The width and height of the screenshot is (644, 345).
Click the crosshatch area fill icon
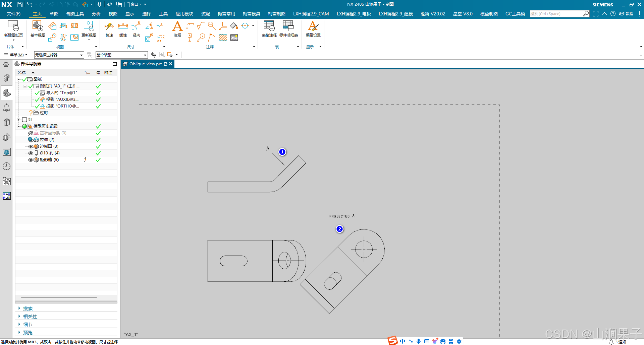[223, 38]
